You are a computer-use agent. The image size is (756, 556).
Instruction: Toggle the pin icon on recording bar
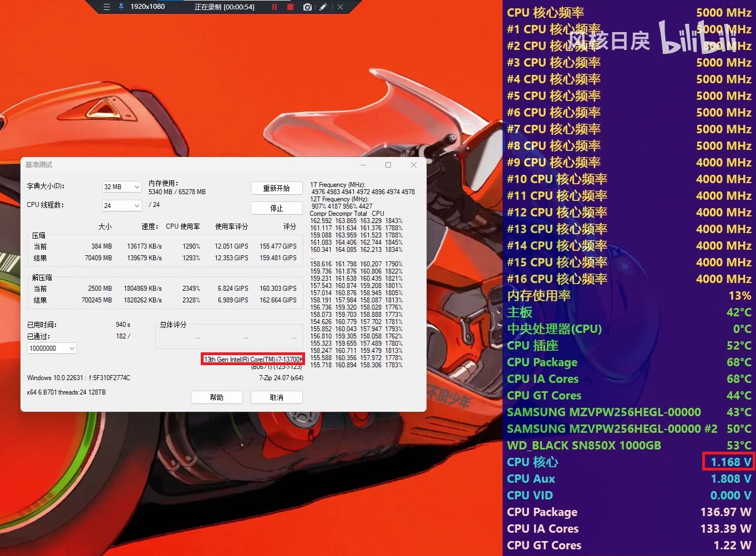point(121,7)
